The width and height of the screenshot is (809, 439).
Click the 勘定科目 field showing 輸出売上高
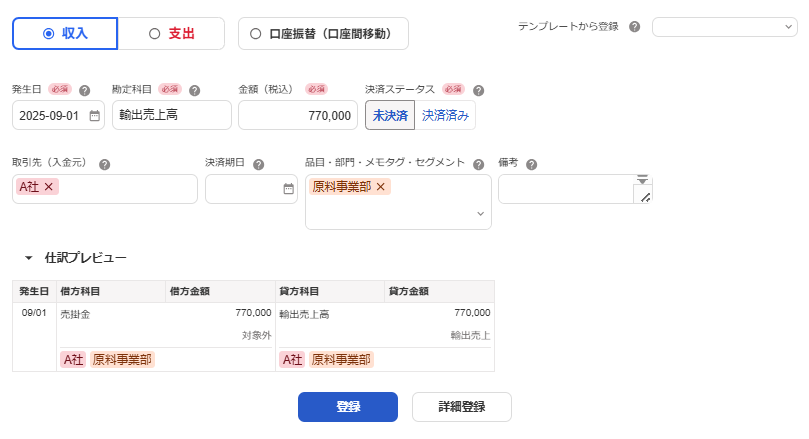(172, 115)
